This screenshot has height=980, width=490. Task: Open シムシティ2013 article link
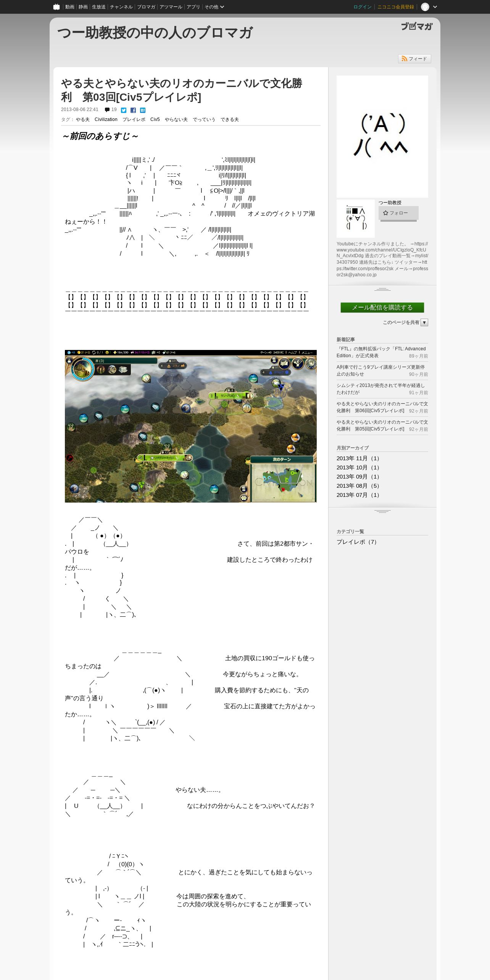[380, 389]
